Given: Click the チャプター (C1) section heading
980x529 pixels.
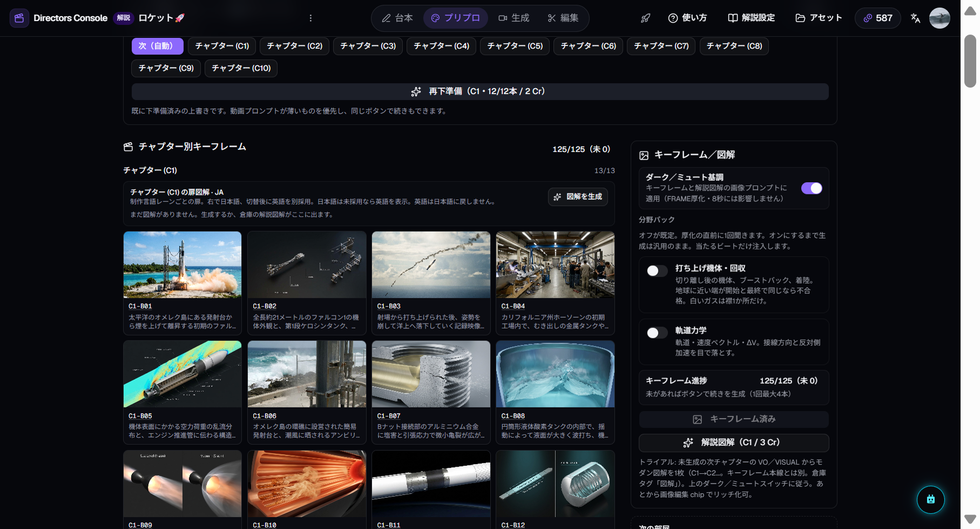Looking at the screenshot, I should [x=150, y=170].
